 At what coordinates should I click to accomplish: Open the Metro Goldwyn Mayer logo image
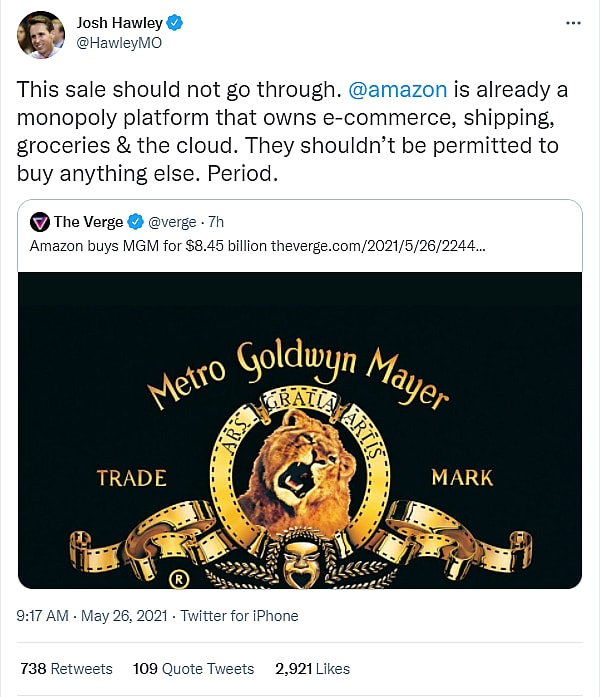[300, 430]
